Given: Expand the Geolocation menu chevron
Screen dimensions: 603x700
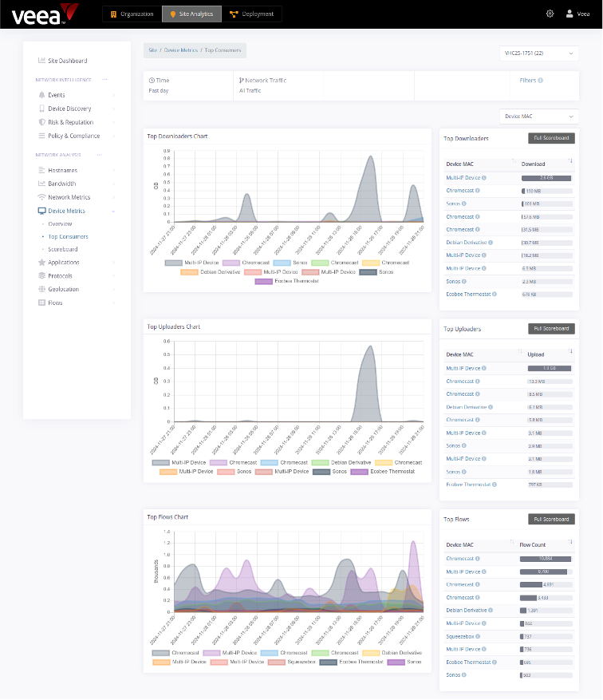Looking at the screenshot, I should coord(114,289).
